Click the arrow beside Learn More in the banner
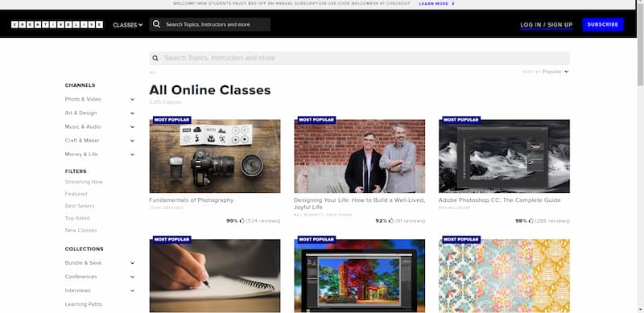 point(453,3)
